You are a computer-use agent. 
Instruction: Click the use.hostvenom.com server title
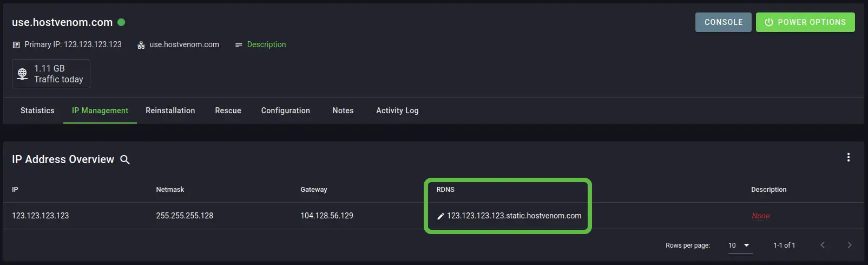point(62,22)
